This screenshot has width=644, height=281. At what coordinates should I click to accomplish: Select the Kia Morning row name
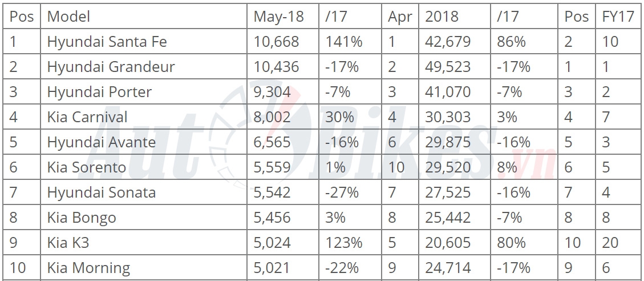point(88,267)
